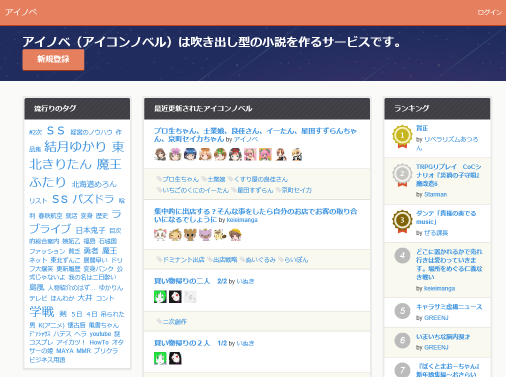Click the bronze rank 3 medal
This screenshot has width=506, height=377.
coord(402,221)
